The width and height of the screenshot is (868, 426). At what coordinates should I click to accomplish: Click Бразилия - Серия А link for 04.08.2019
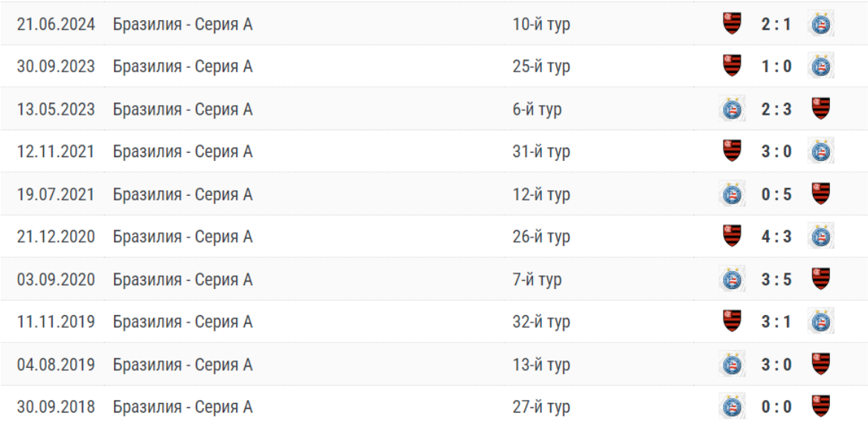[183, 364]
